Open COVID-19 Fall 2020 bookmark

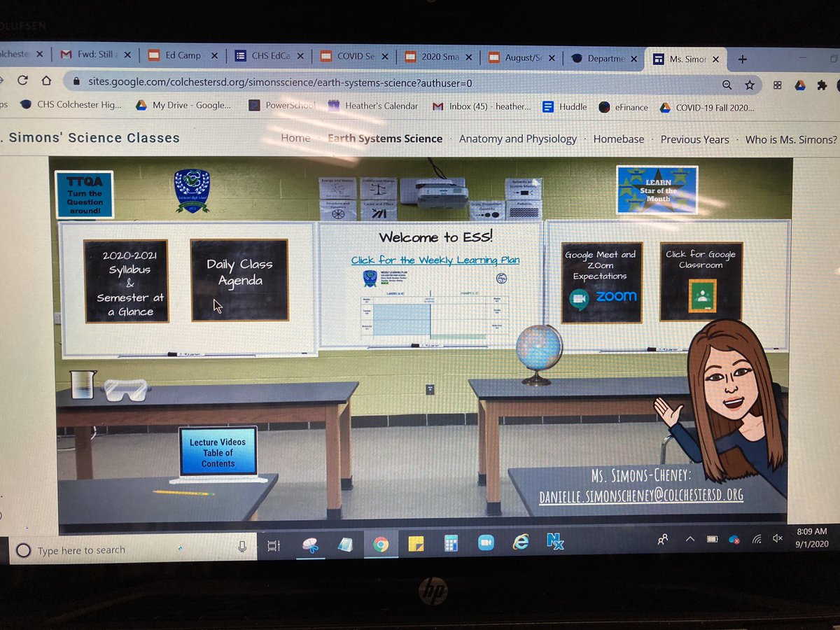point(708,108)
